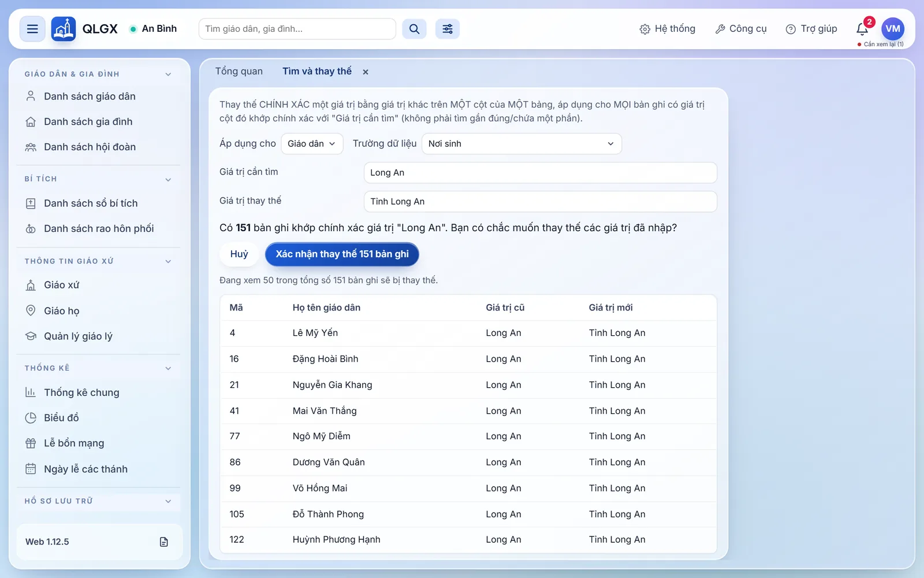Click the QLGX church logo

64,29
